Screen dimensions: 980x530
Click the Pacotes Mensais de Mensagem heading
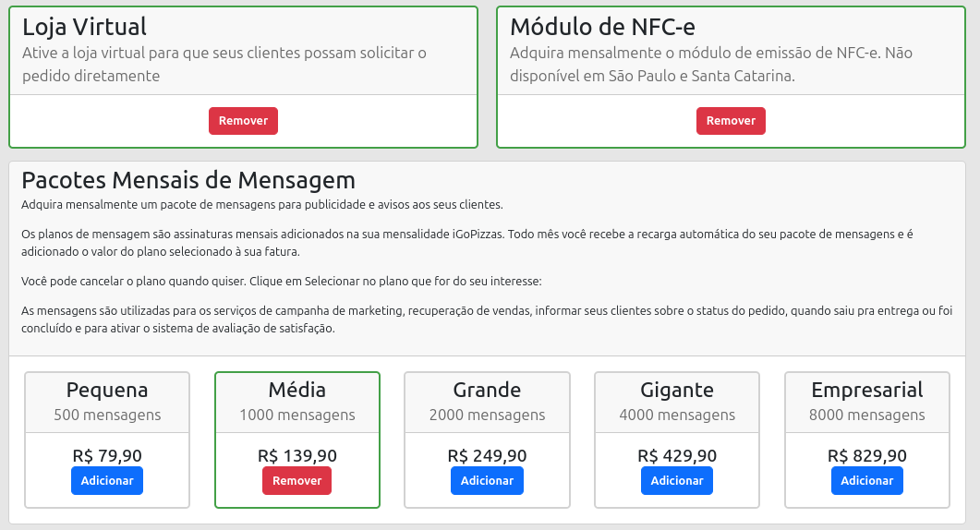tap(188, 179)
